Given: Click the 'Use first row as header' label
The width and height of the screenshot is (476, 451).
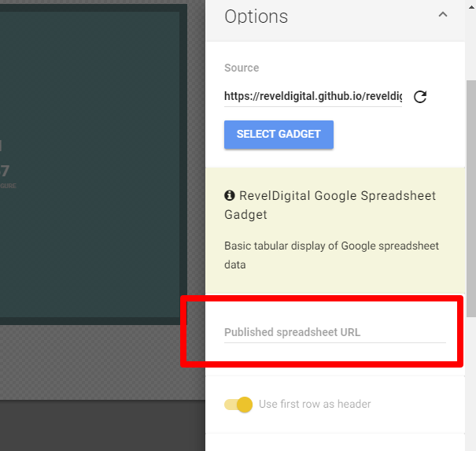Looking at the screenshot, I should (315, 405).
